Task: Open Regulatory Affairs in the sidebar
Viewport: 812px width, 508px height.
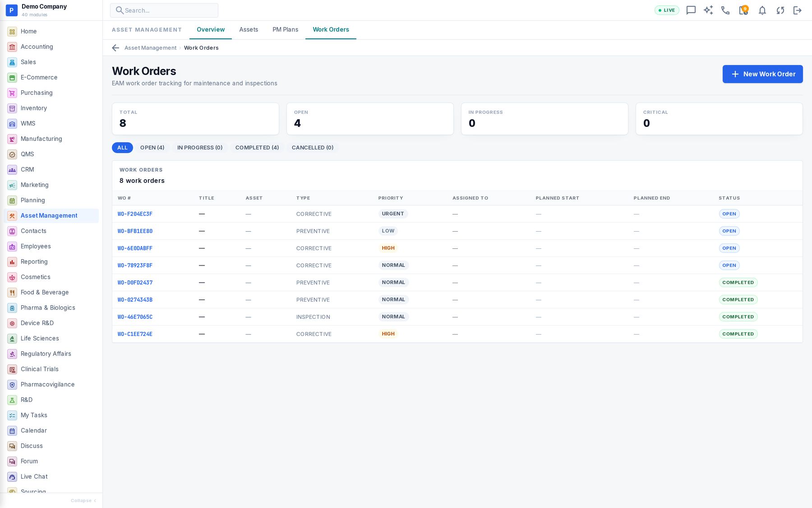Action: 51,354
